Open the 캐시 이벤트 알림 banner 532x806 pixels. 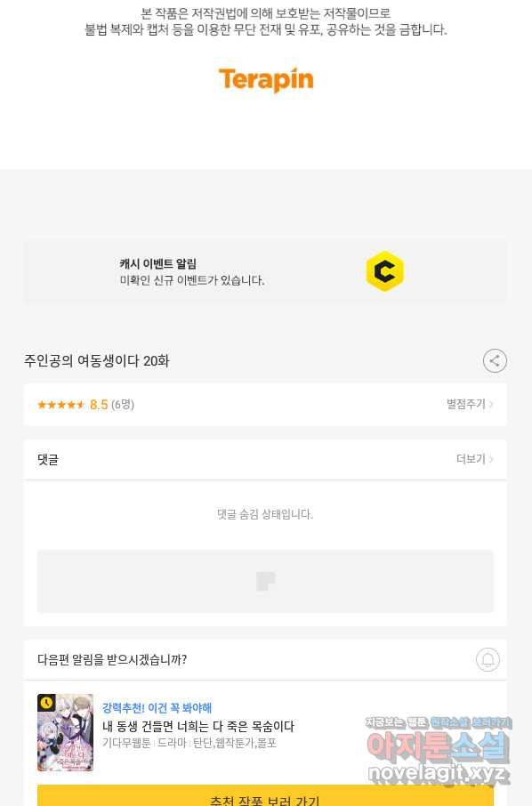(265, 271)
